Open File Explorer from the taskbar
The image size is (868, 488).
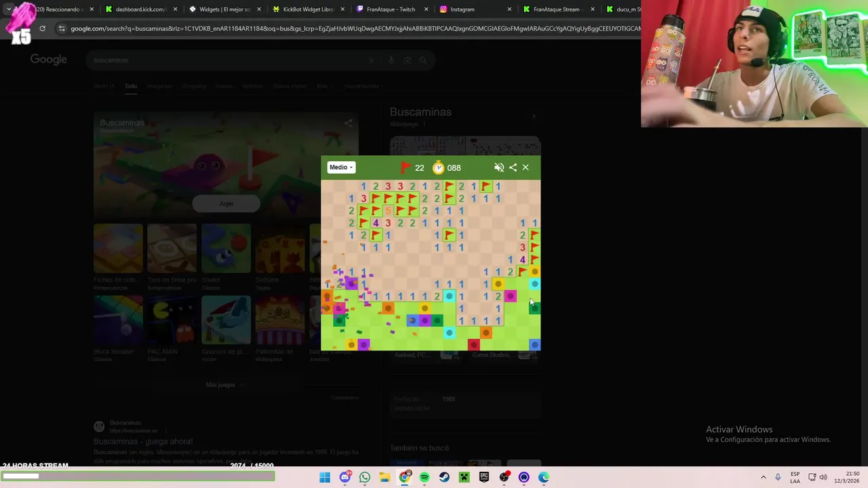[x=384, y=477]
